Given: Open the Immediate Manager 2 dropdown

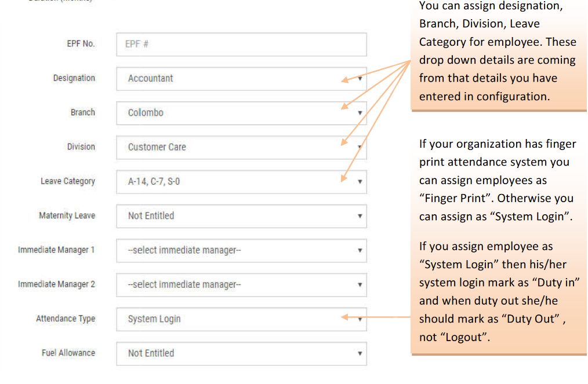Looking at the screenshot, I should click(x=241, y=284).
